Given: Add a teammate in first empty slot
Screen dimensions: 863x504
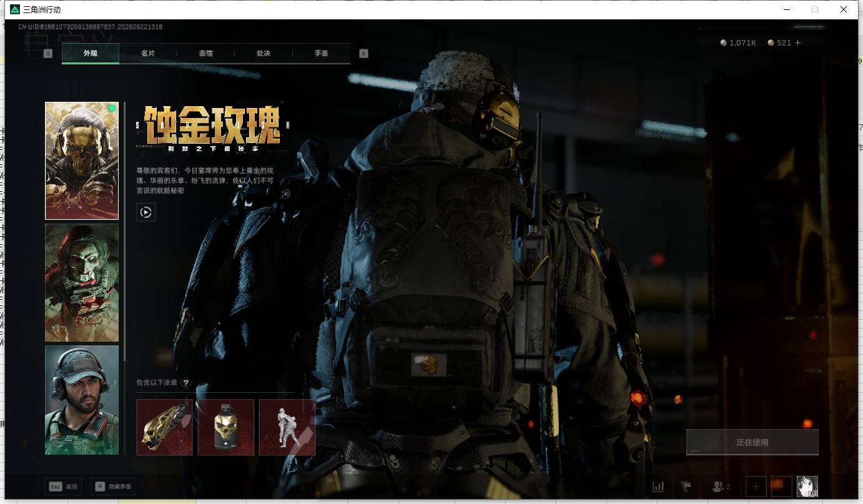Looking at the screenshot, I should (x=756, y=487).
